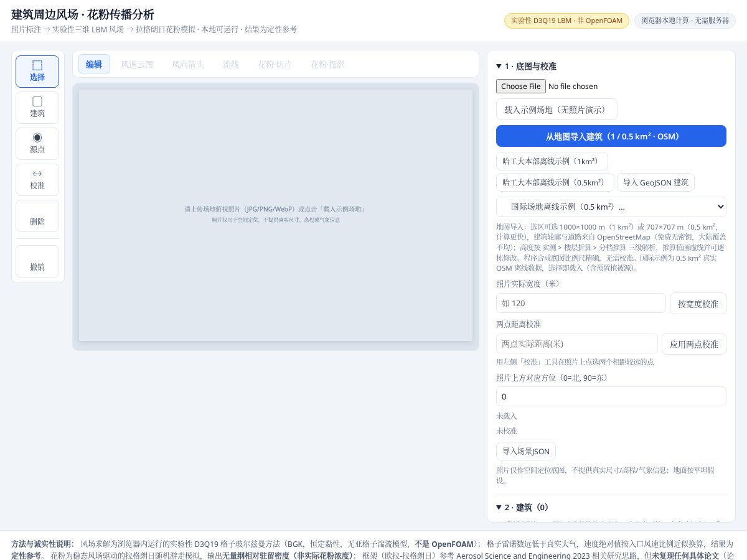747x560 pixels.
Task: Click the 撤销 undo tool
Action: pyautogui.click(x=37, y=261)
